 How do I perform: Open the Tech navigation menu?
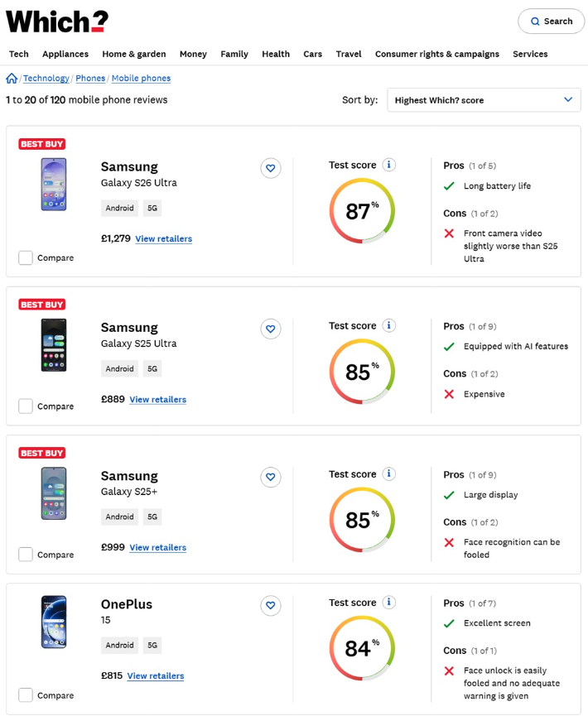click(19, 54)
